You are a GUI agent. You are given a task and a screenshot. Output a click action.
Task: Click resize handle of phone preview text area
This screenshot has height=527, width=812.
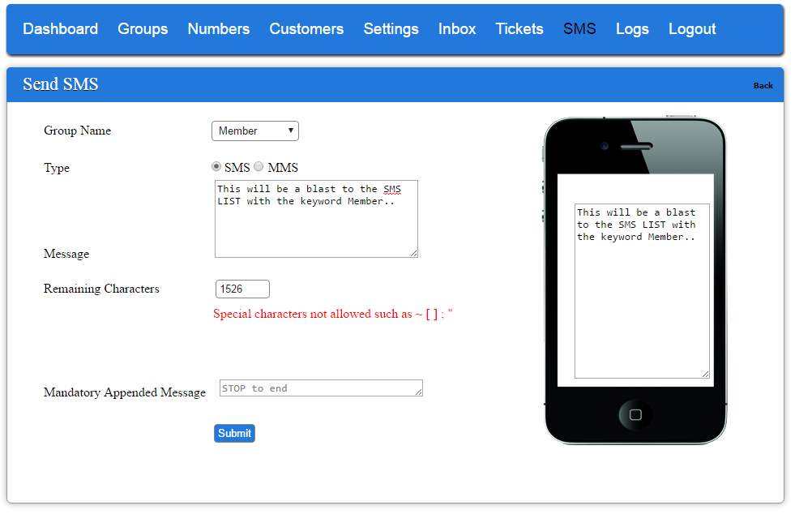[705, 374]
